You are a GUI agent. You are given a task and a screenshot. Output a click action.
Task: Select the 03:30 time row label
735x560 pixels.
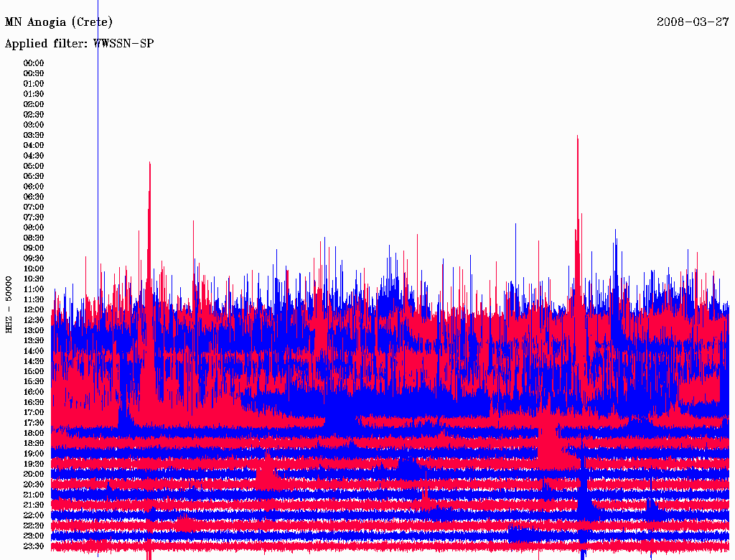click(x=34, y=135)
